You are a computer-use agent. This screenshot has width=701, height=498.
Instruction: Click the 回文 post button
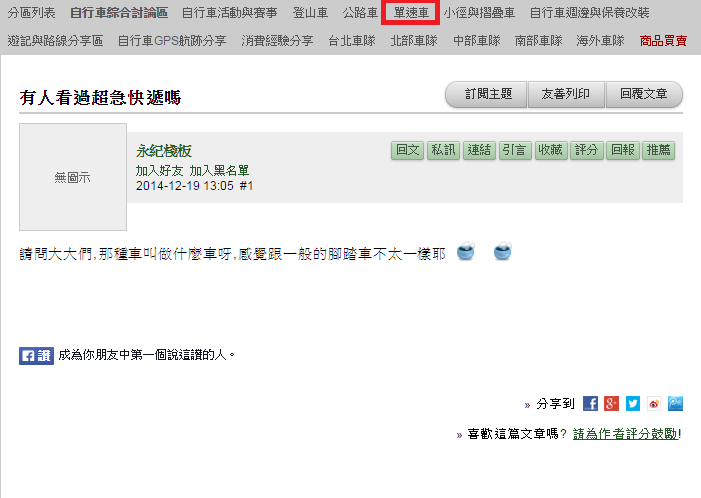pyautogui.click(x=407, y=150)
